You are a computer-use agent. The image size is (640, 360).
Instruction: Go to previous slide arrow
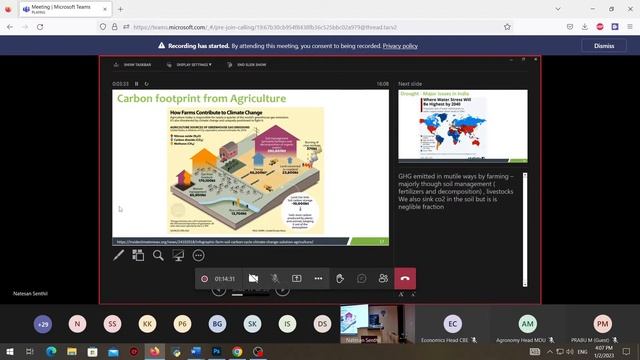pos(219,291)
